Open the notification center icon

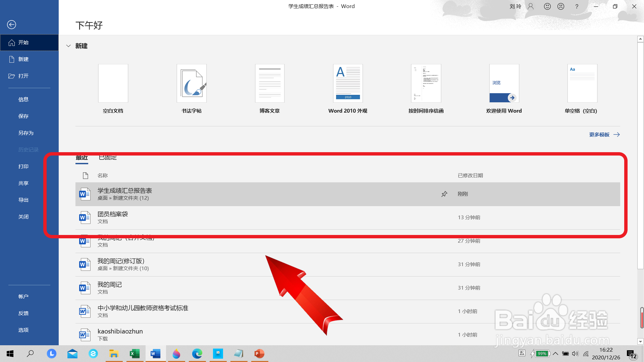click(x=632, y=354)
